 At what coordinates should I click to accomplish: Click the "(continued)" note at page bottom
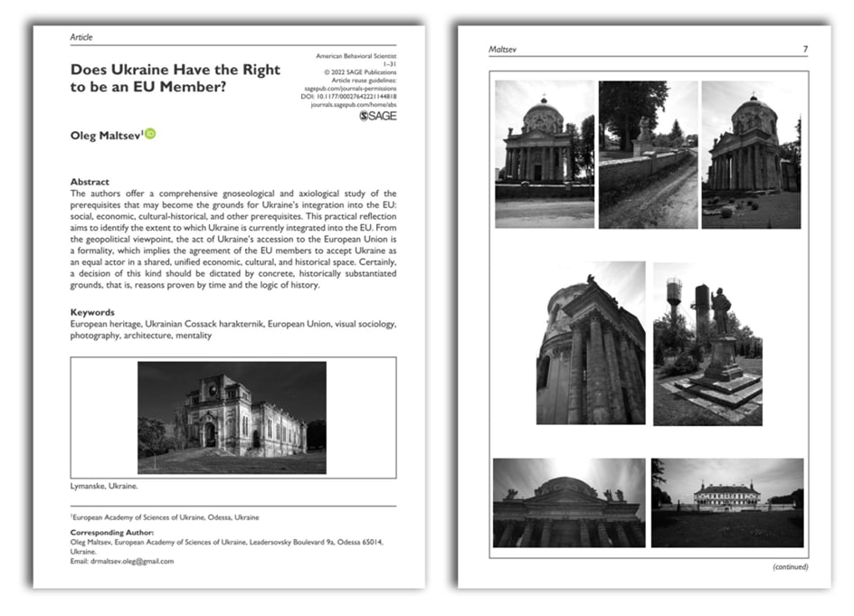(790, 567)
